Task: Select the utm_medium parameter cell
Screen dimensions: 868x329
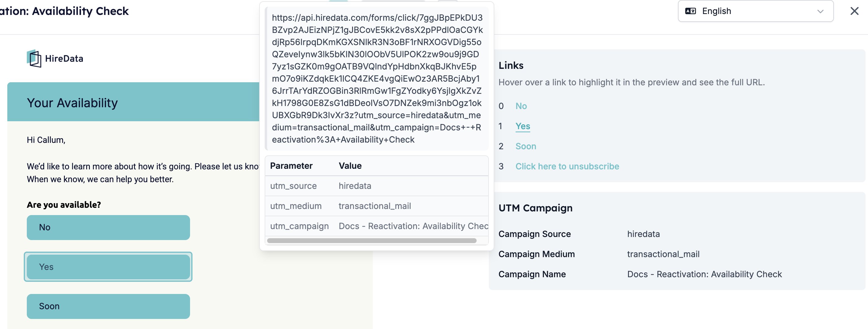Action: coord(295,206)
